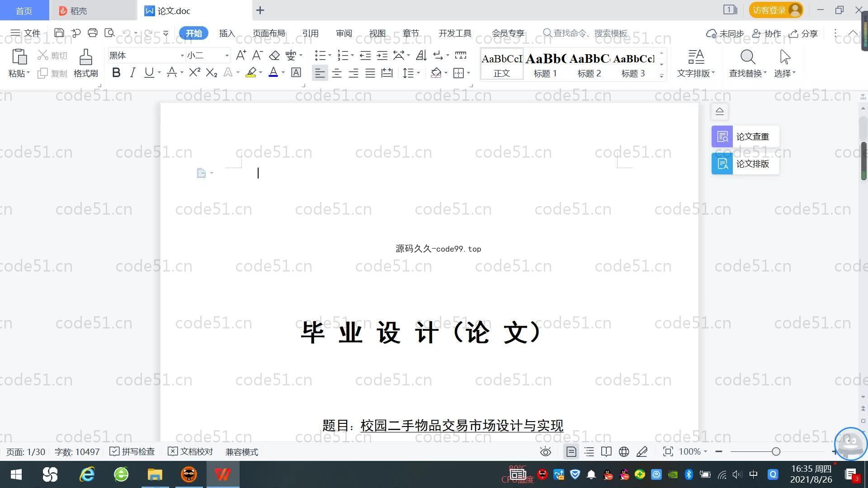Click the Clear Formatting eraser icon
This screenshot has width=868, height=488.
point(274,55)
